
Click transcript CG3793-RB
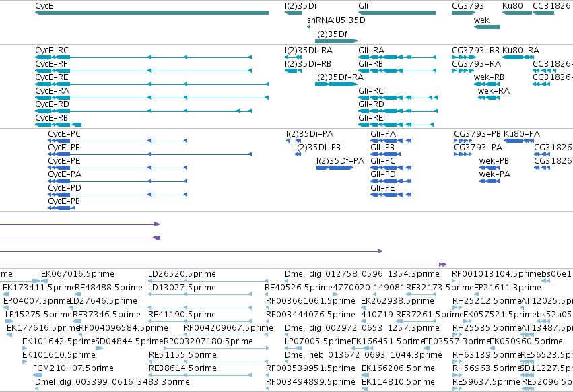[464, 57]
